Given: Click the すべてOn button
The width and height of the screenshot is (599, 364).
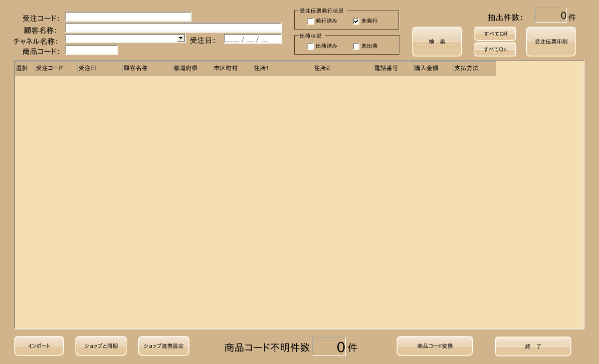Looking at the screenshot, I should coord(495,49).
